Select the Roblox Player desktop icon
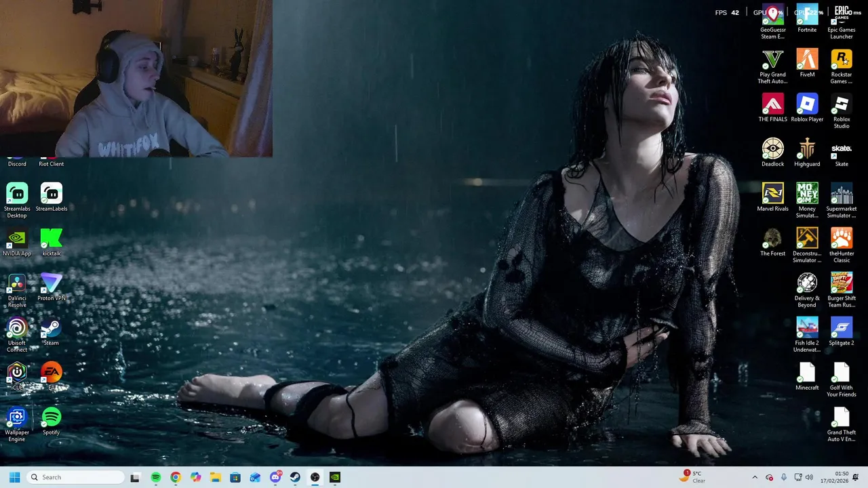This screenshot has width=868, height=488. pyautogui.click(x=807, y=108)
